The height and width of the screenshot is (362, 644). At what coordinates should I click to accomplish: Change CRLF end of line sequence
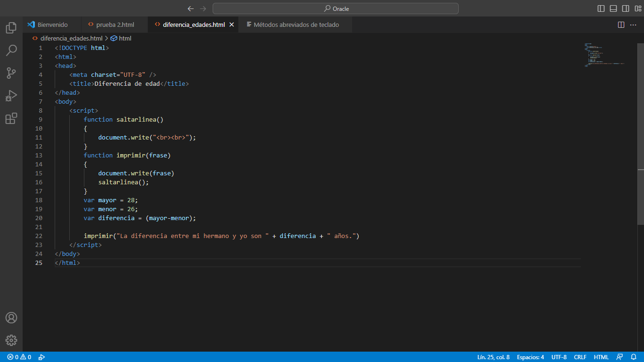tap(580, 357)
